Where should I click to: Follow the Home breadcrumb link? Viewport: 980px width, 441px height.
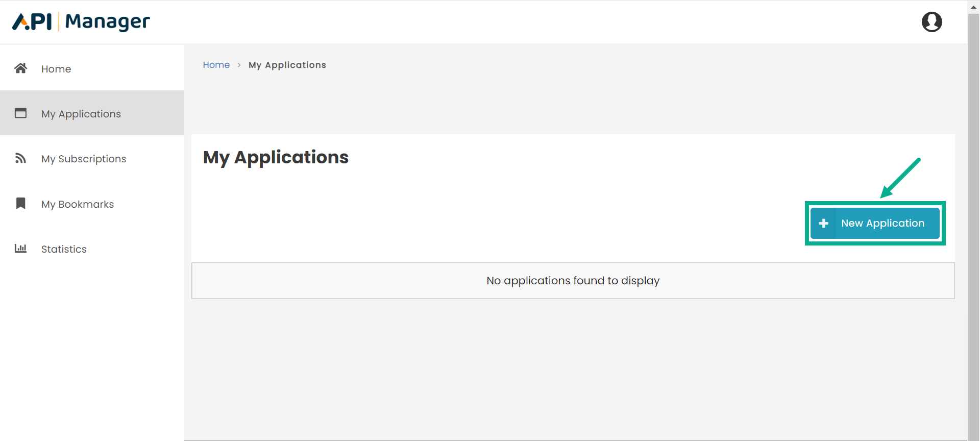(x=216, y=65)
